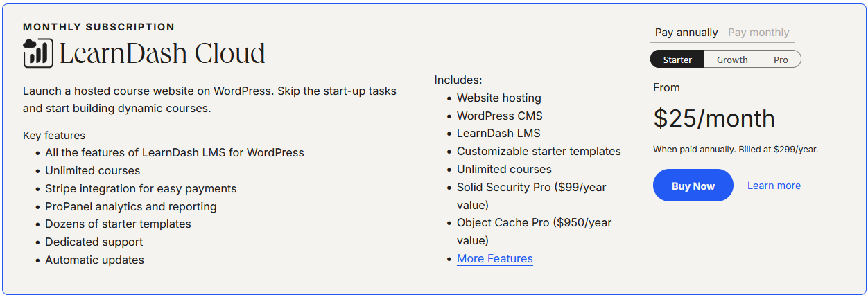Click the $25/month price text

[714, 118]
